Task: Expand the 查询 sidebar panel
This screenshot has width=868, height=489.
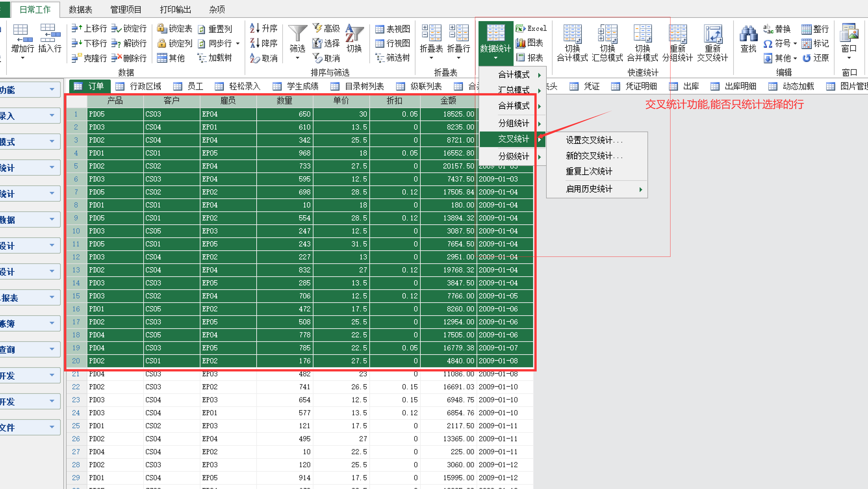Action: point(52,349)
